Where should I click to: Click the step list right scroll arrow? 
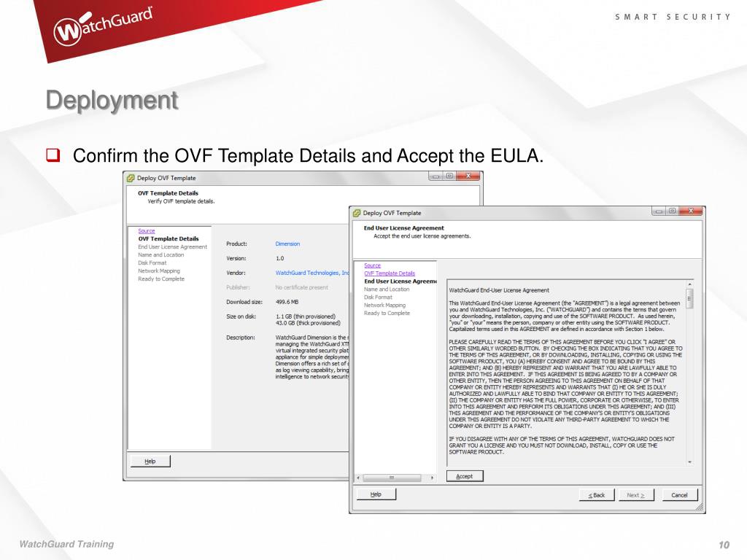(432, 478)
